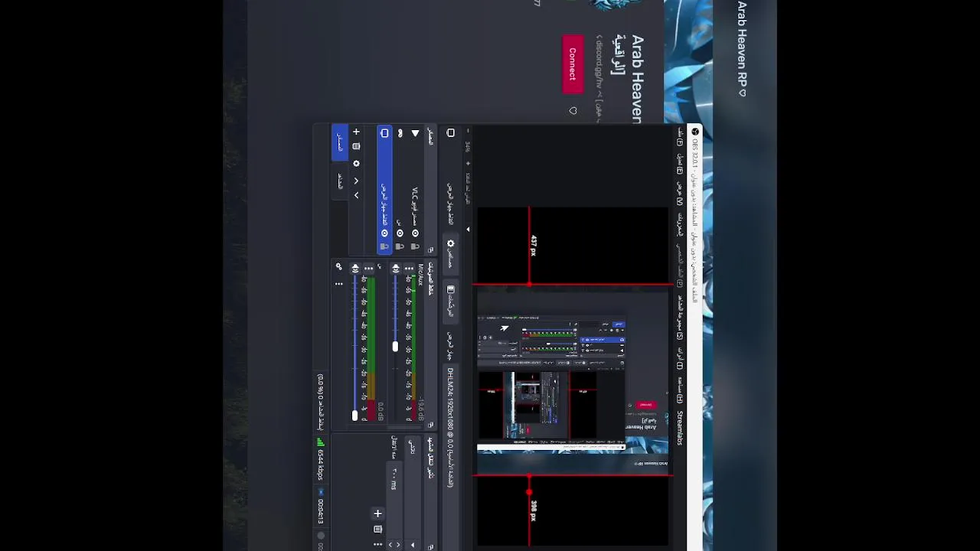Remove the scene transition with trash icon
Screen dimensions: 980x551
pyautogui.click(x=377, y=530)
